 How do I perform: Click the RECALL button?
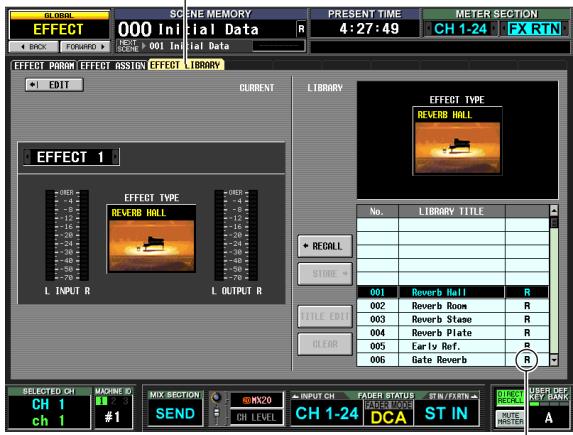325,246
